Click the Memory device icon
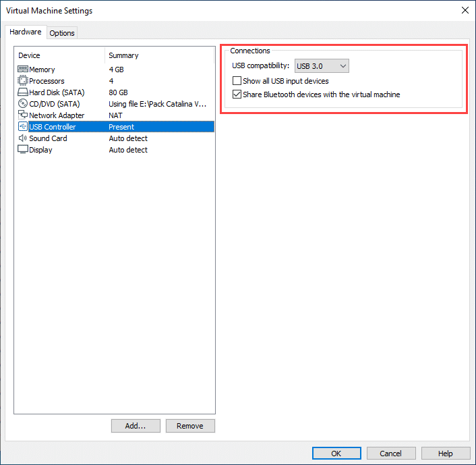 pyautogui.click(x=23, y=70)
